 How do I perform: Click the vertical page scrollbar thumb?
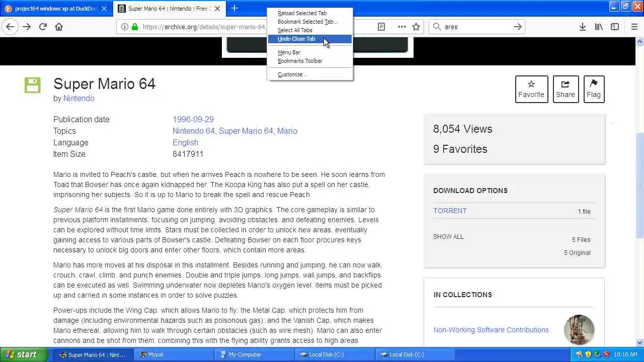(639, 185)
